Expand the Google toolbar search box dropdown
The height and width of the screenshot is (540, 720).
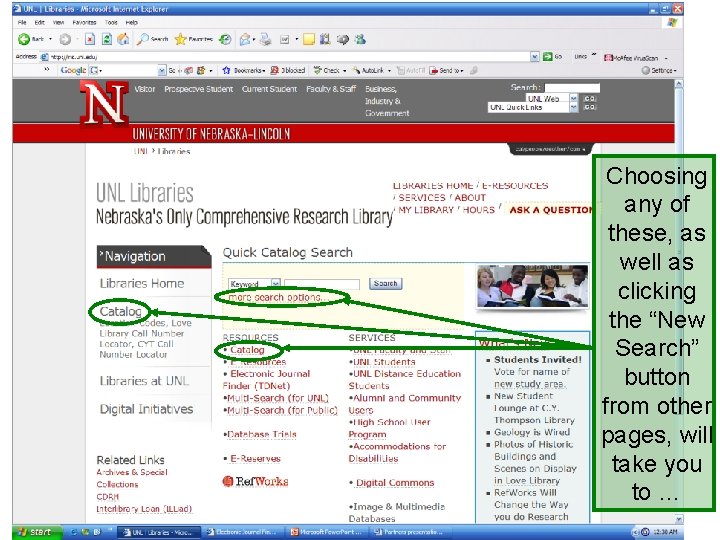(x=162, y=70)
